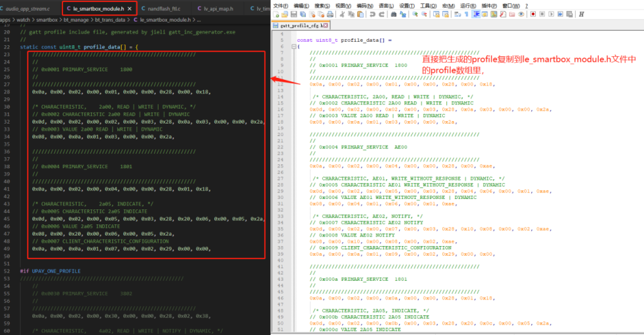Click the Playback Macro icon
Screen dimensions: 644x335
pos(551,14)
